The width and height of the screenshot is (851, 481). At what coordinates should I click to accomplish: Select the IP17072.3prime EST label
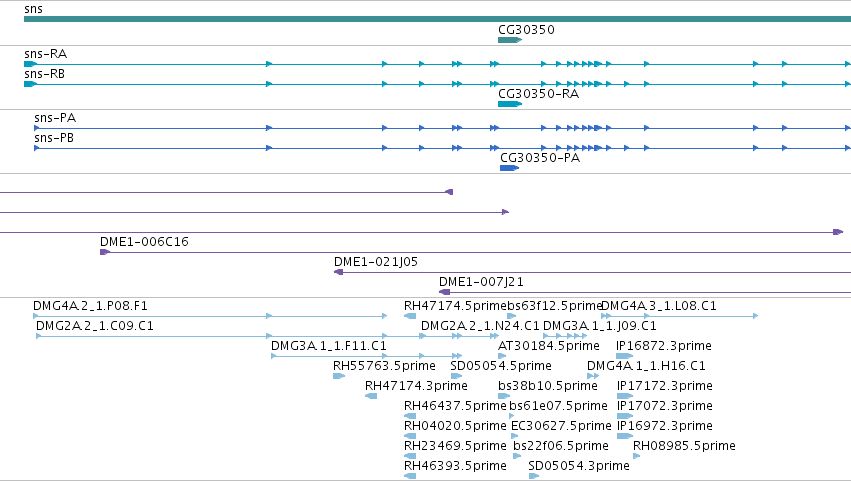click(664, 406)
